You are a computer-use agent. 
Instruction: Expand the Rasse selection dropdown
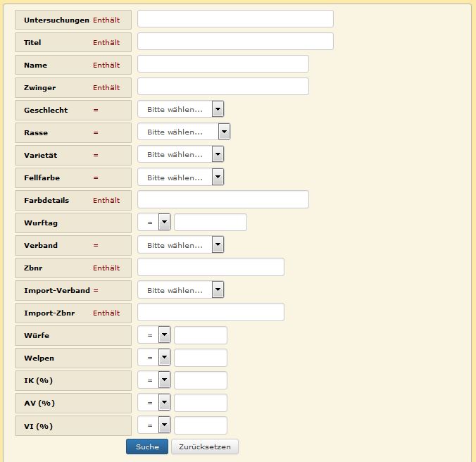coord(184,132)
